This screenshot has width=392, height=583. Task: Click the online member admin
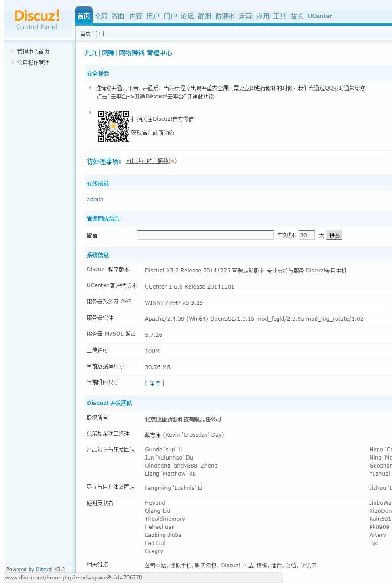click(x=95, y=199)
